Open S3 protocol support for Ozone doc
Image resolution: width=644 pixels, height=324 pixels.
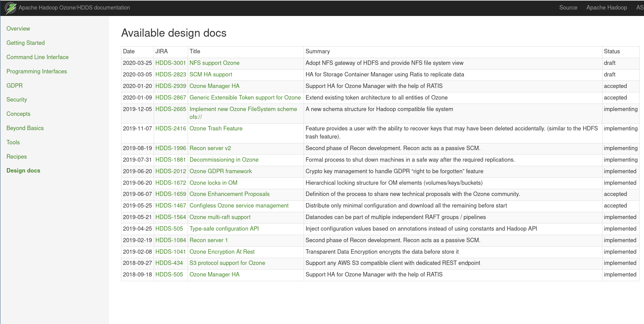tap(227, 263)
